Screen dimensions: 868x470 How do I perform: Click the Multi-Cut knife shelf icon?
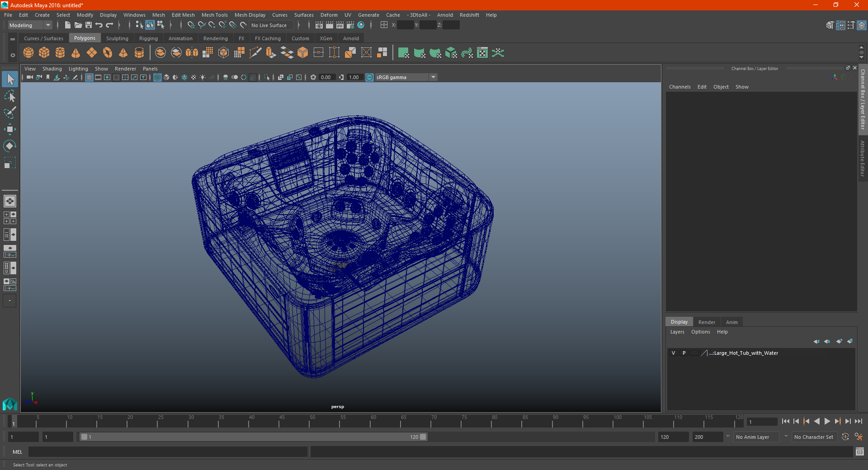tap(255, 53)
